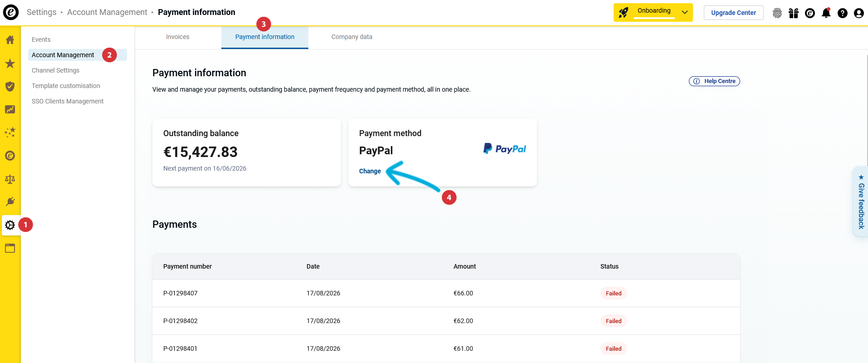The image size is (868, 363).
Task: Click Settings in the breadcrumb
Action: 42,12
